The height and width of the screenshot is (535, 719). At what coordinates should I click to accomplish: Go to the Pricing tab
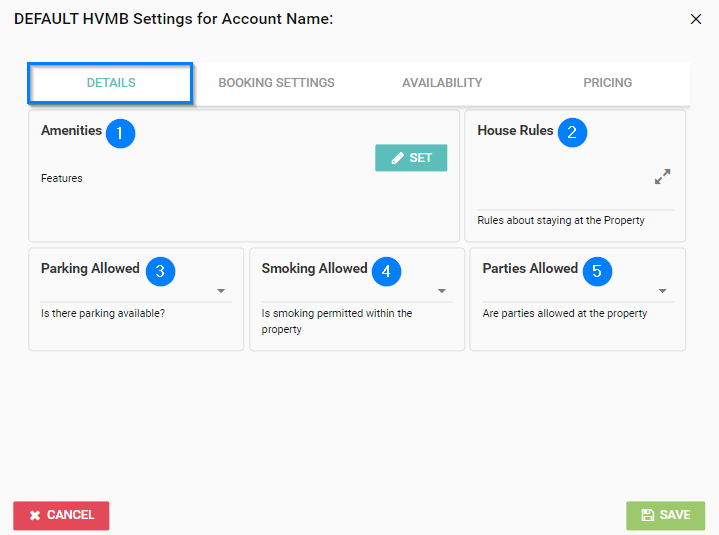click(608, 83)
